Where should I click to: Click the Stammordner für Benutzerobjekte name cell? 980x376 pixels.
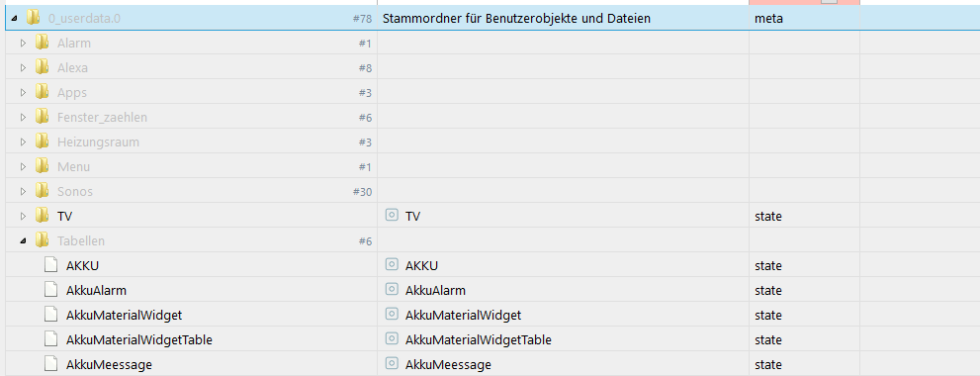pyautogui.click(x=516, y=19)
